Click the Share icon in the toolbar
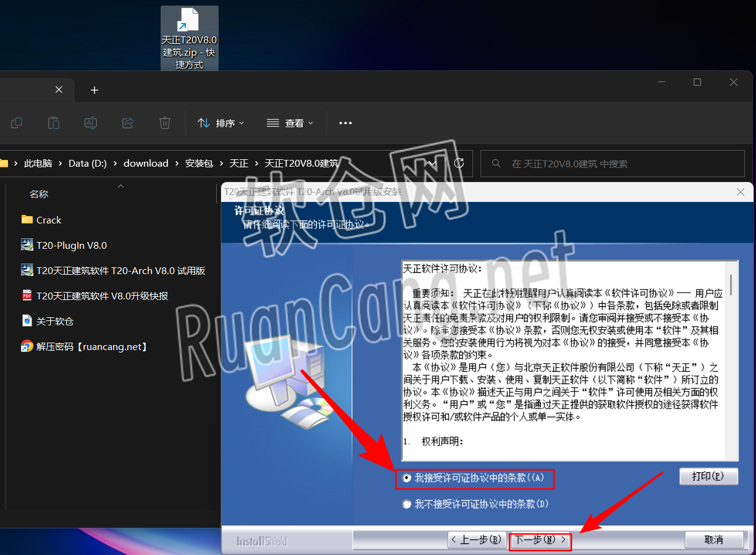Viewport: 756px width, 555px height. pyautogui.click(x=127, y=123)
